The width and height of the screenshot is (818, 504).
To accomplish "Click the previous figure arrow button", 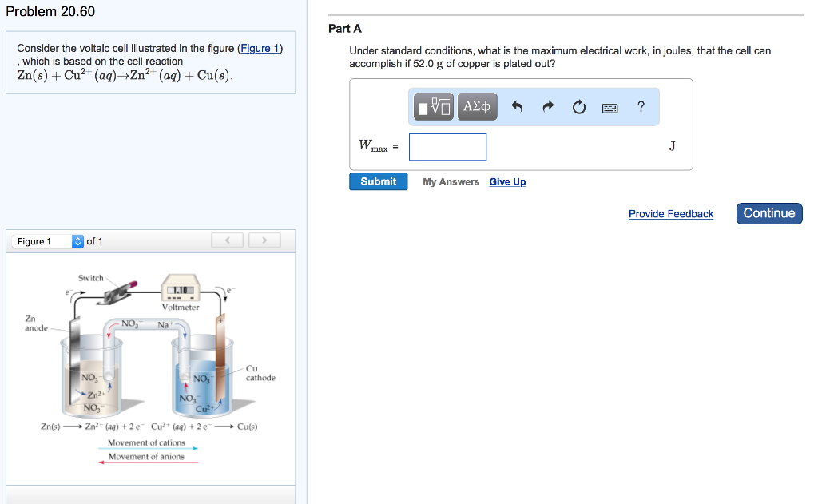I will [x=228, y=240].
